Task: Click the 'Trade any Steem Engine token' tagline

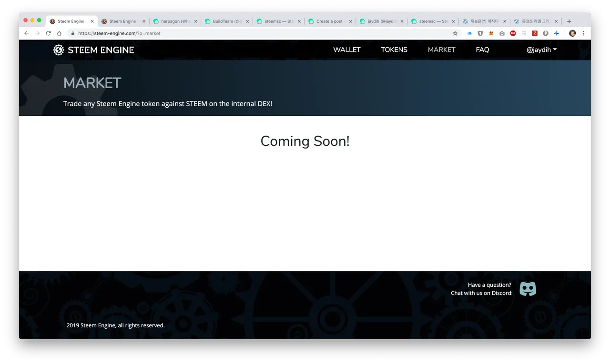Action: click(168, 103)
